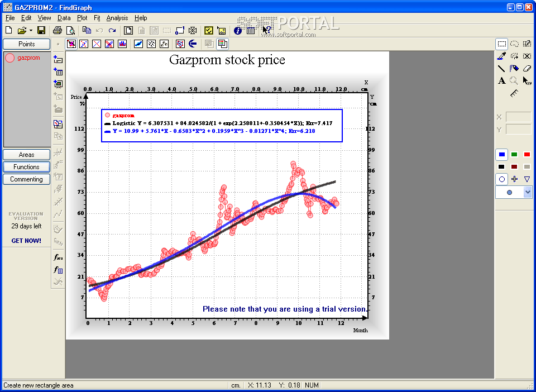Click the Commenting panel button

tap(27, 179)
